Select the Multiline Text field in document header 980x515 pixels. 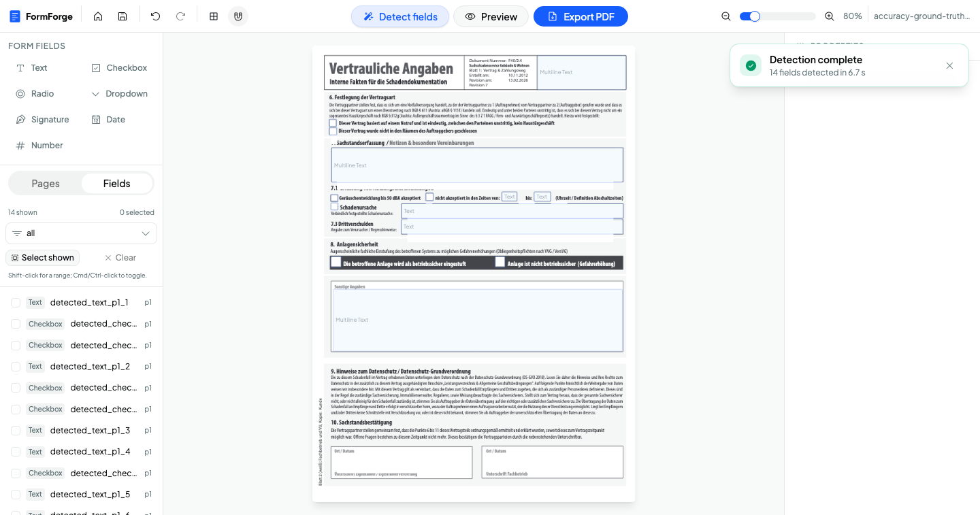coord(581,72)
